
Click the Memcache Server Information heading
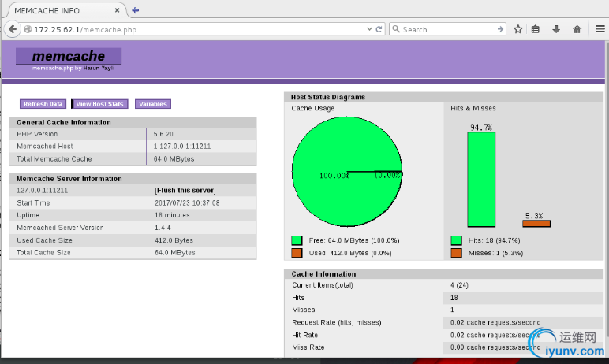[x=69, y=179]
